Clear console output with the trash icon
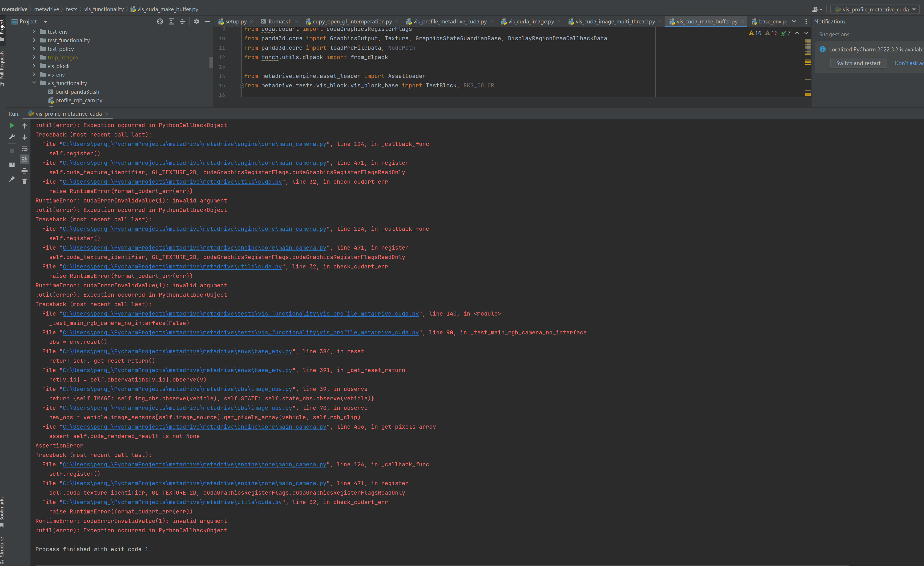The width and height of the screenshot is (924, 566). [24, 181]
